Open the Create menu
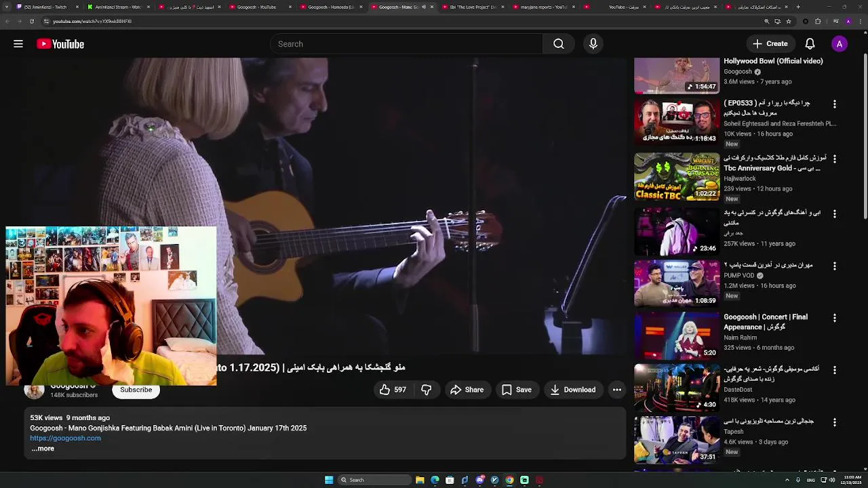 [770, 44]
